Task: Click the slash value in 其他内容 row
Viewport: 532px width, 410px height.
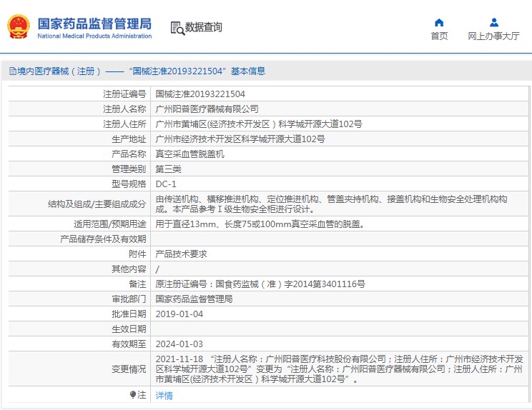Action: point(157,269)
